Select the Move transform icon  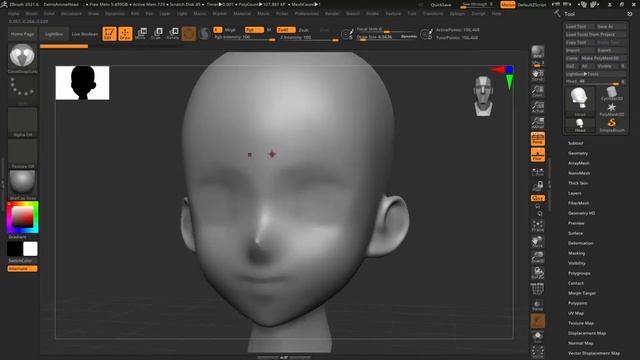(141, 33)
